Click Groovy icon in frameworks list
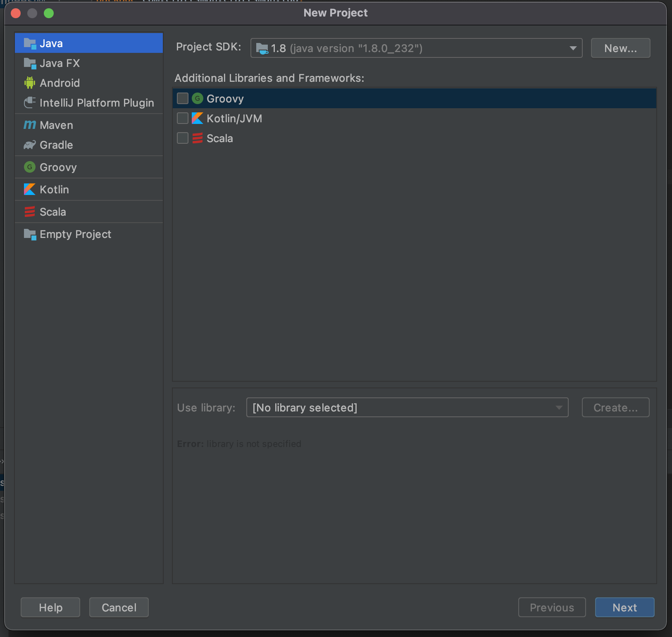The width and height of the screenshot is (672, 637). 198,98
